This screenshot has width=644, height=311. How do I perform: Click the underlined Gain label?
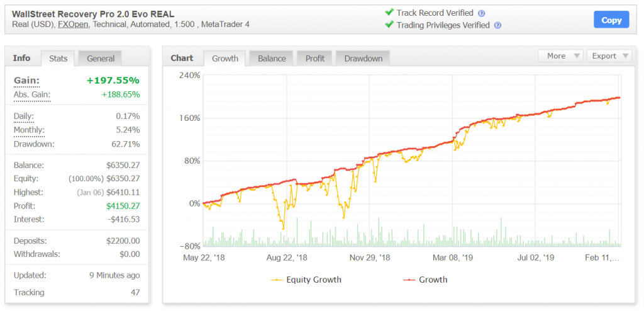pyautogui.click(x=26, y=81)
